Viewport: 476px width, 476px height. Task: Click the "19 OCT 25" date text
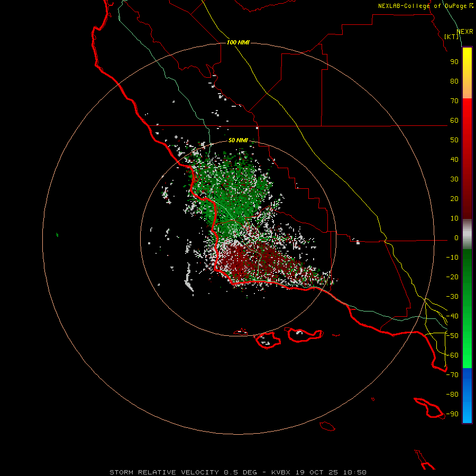pos(317,472)
